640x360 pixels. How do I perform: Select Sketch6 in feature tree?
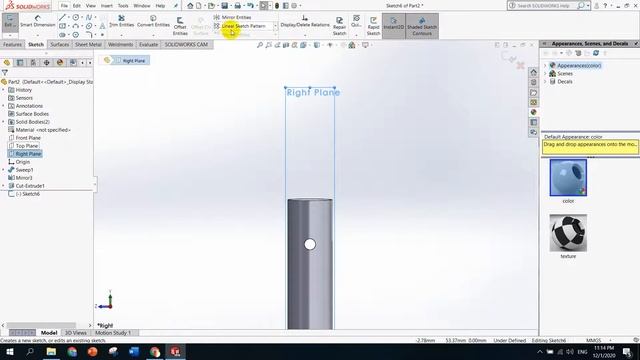click(x=24, y=194)
